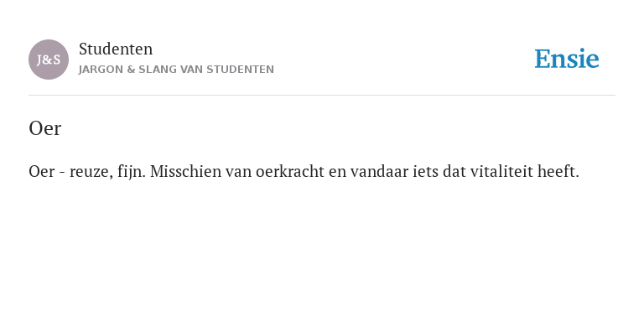Click the ampersand in the J&S avatar
Viewport: 644px width, 322px height.
[48, 60]
